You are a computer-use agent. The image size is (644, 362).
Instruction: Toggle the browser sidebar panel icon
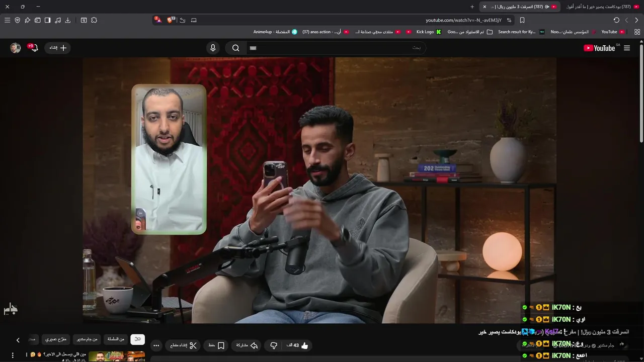tap(47, 20)
